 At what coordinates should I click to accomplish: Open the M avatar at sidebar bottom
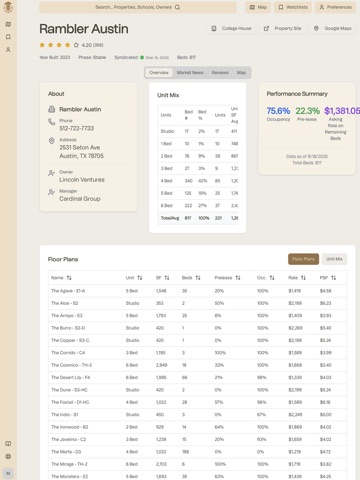coord(8,473)
